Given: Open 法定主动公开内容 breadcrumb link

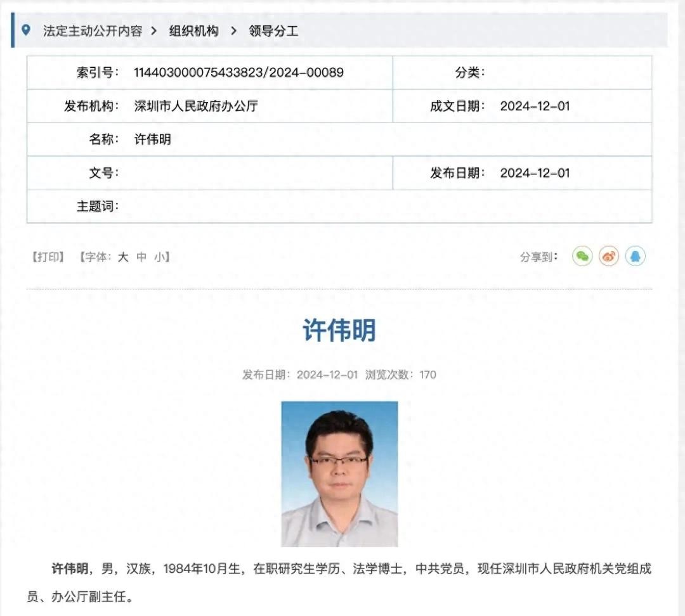Looking at the screenshot, I should [x=93, y=31].
